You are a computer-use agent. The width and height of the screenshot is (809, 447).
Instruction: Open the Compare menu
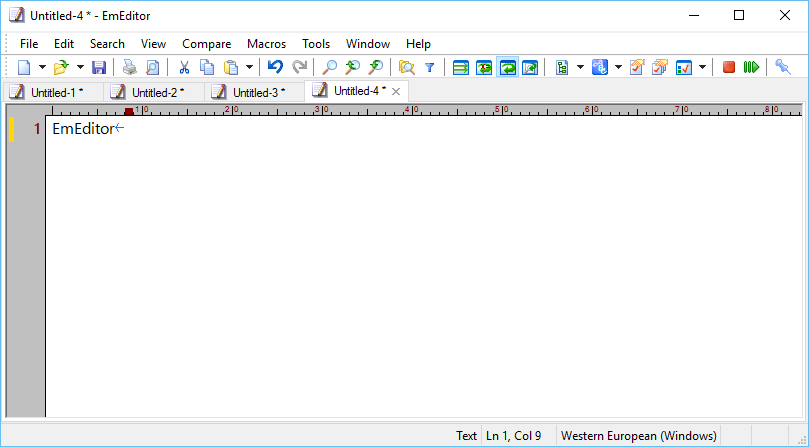(206, 44)
